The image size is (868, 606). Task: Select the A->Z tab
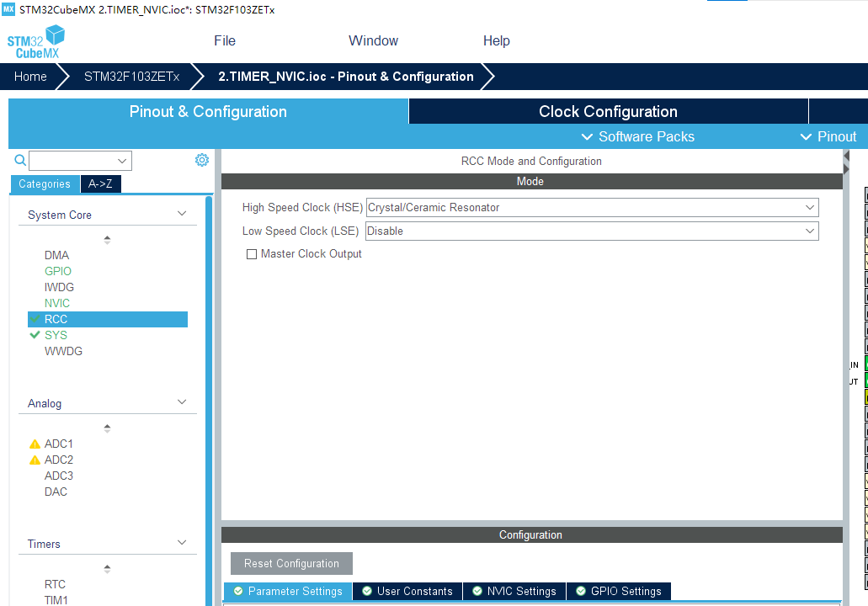100,183
